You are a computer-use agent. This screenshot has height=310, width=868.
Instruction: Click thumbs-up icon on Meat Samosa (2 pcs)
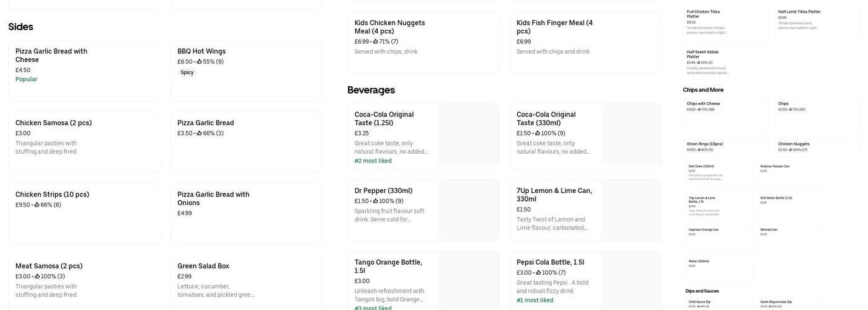[37, 277]
